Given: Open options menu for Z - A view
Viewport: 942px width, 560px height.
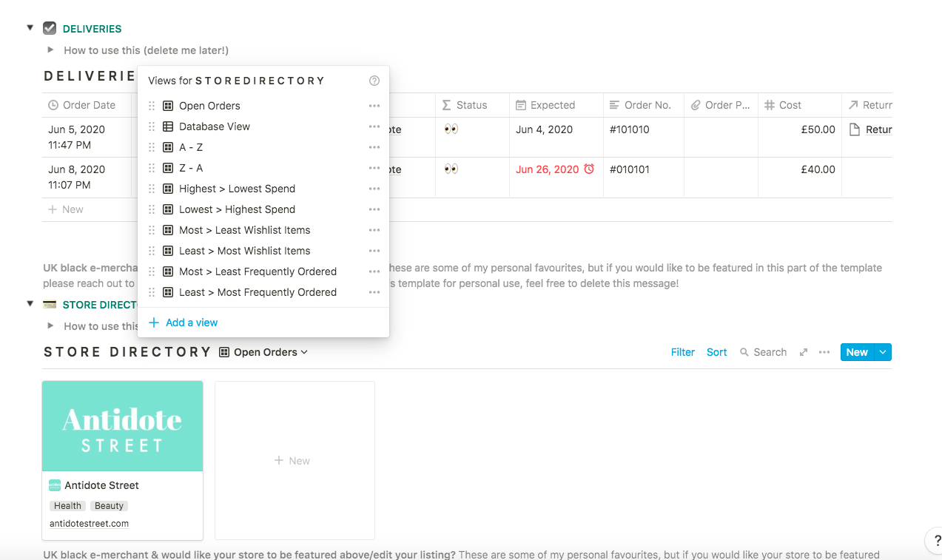Looking at the screenshot, I should pyautogui.click(x=374, y=168).
